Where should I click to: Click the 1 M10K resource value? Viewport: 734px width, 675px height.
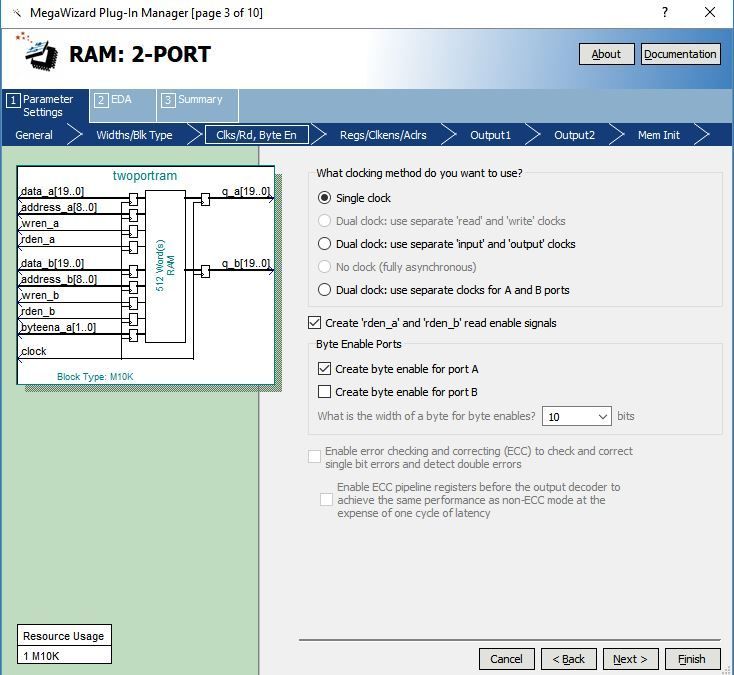(x=41, y=656)
